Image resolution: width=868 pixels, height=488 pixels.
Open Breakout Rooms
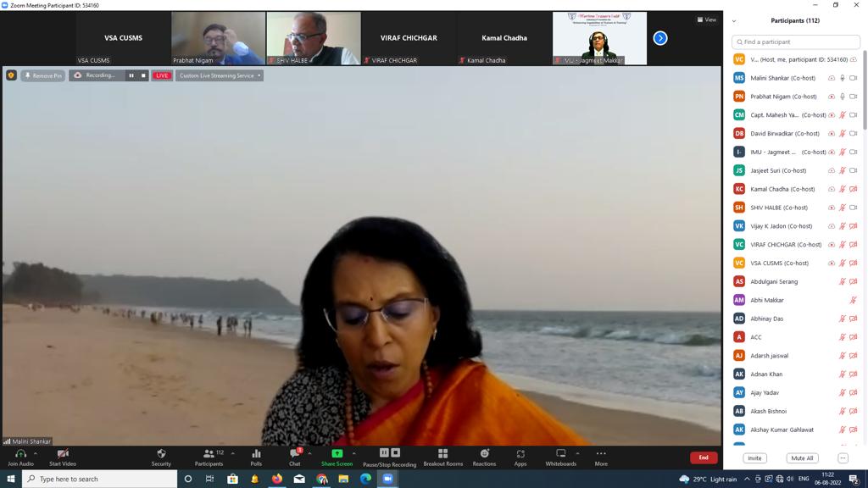(x=442, y=454)
